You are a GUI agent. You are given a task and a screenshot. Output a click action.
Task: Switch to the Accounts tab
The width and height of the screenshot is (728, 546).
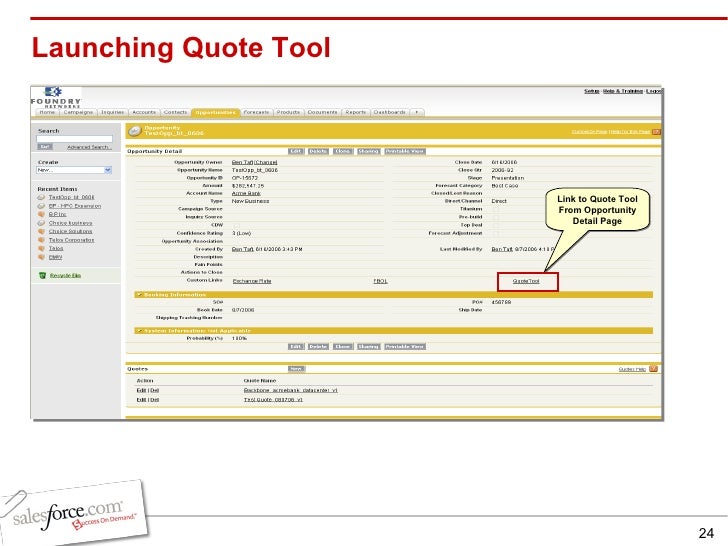click(x=144, y=112)
